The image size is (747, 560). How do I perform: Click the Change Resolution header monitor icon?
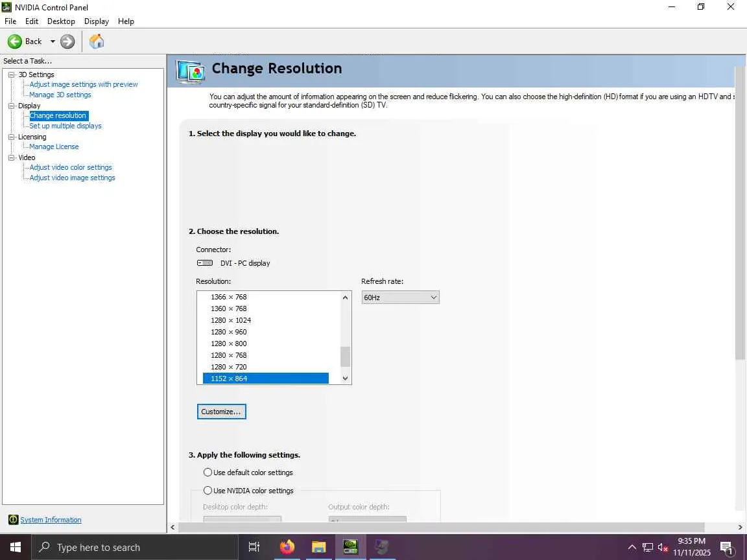coord(191,72)
